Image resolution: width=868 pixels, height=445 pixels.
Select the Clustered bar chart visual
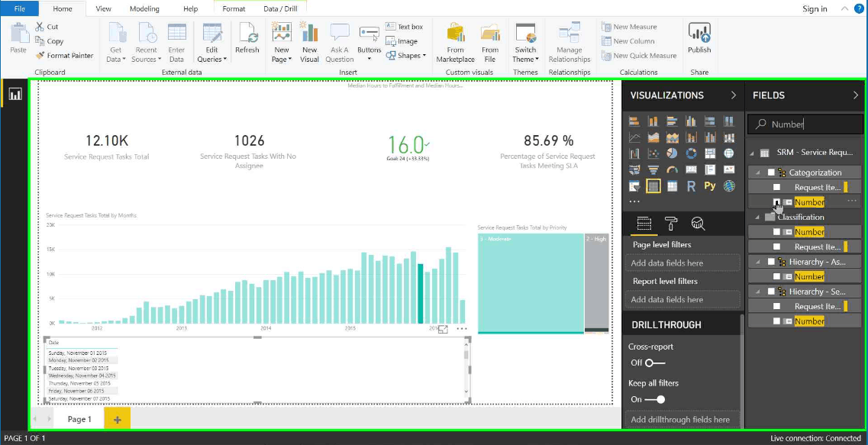click(672, 121)
